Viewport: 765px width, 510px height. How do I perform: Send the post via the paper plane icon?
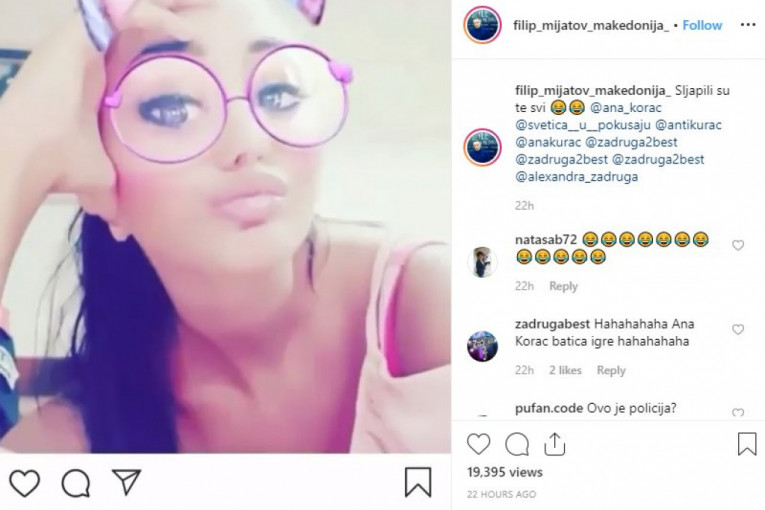click(126, 482)
